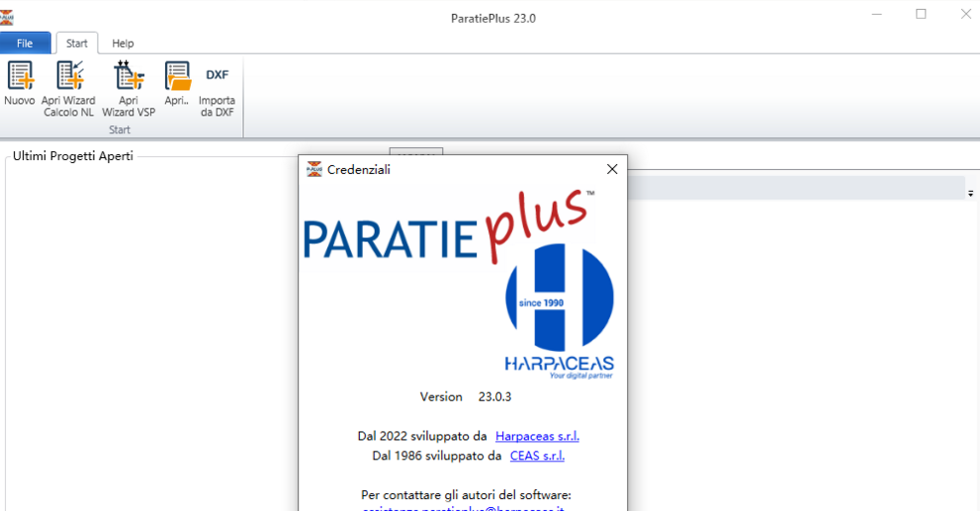The height and width of the screenshot is (511, 980).
Task: Maximize the ParatiePlus window
Action: click(x=922, y=15)
